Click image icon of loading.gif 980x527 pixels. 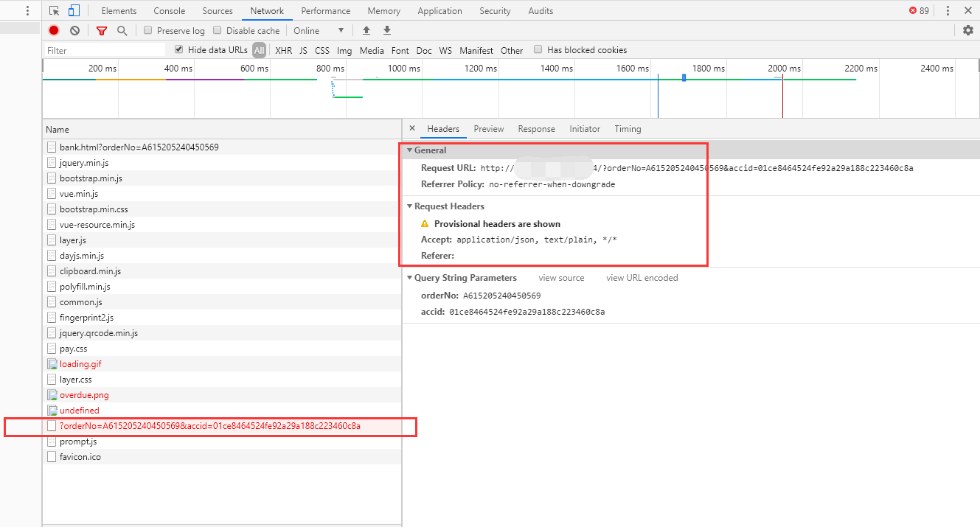pos(52,364)
